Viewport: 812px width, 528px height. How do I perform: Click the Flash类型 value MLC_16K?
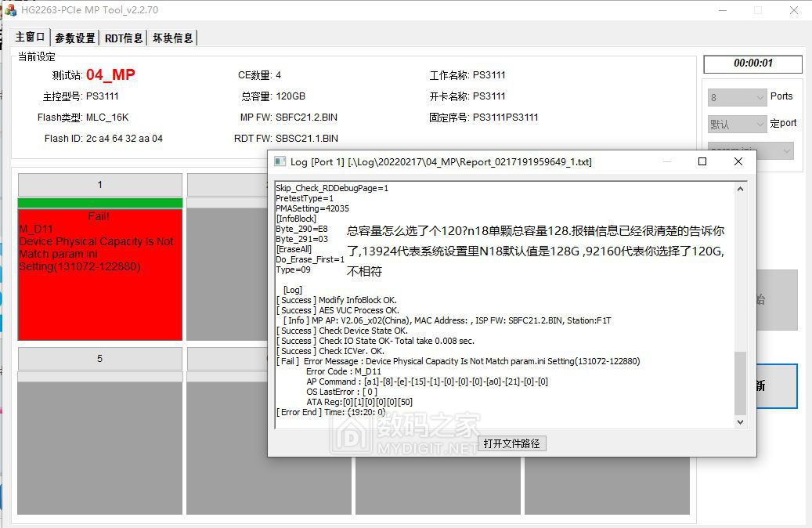click(107, 118)
